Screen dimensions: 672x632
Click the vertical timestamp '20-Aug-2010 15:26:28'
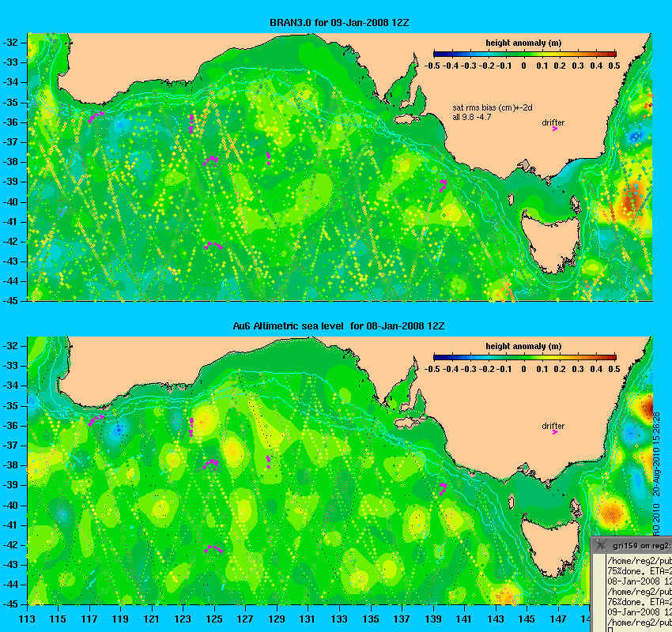656,454
